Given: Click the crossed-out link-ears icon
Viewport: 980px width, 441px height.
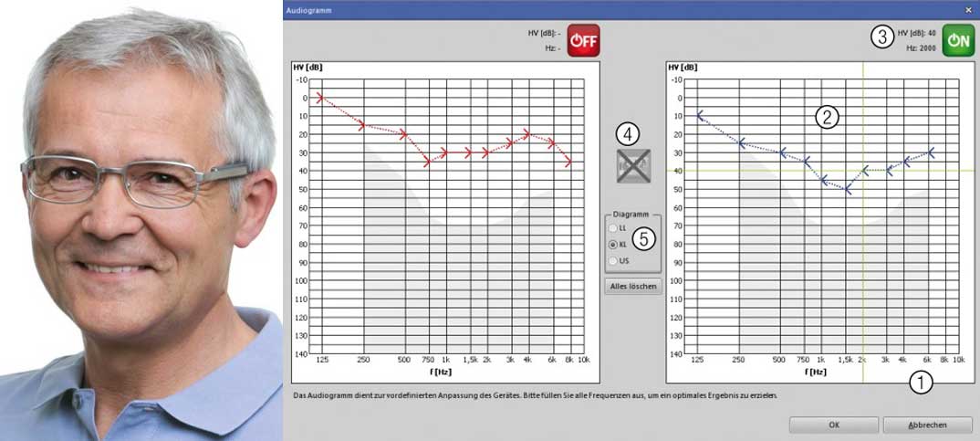Looking at the screenshot, I should [634, 166].
